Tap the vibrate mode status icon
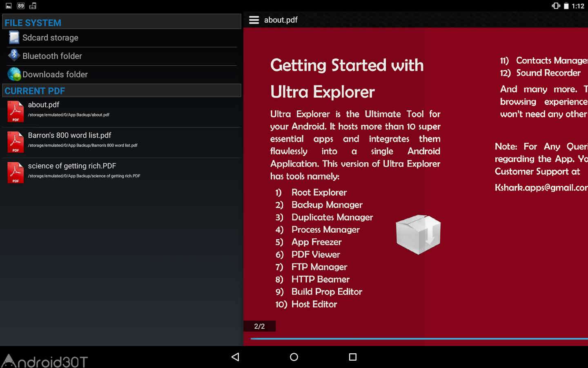Screen dimensions: 588x368 click(x=556, y=6)
